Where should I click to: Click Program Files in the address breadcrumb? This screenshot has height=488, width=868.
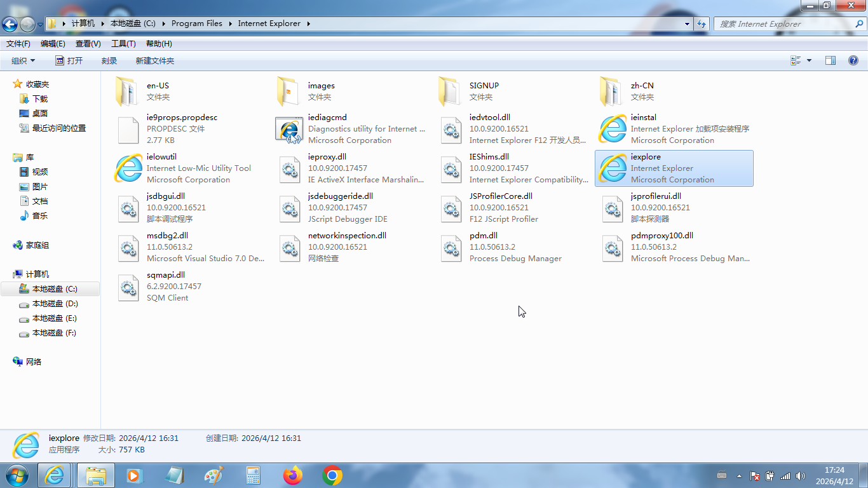coord(197,24)
